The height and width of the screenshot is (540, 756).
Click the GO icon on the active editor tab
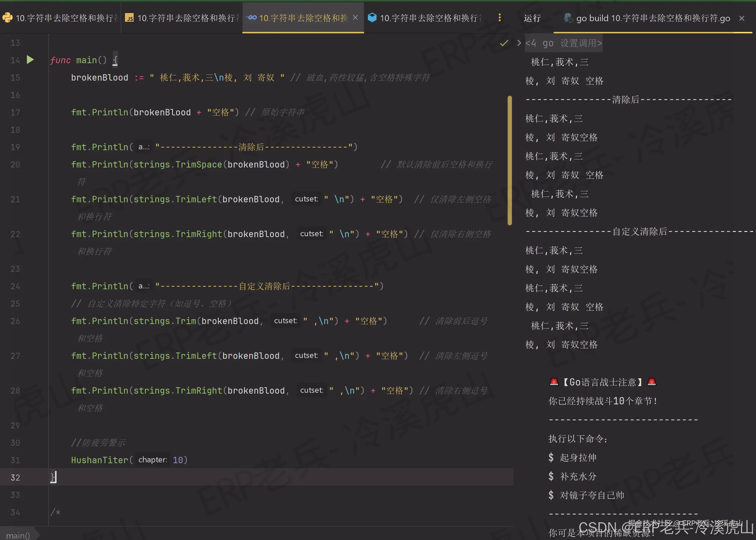252,18
